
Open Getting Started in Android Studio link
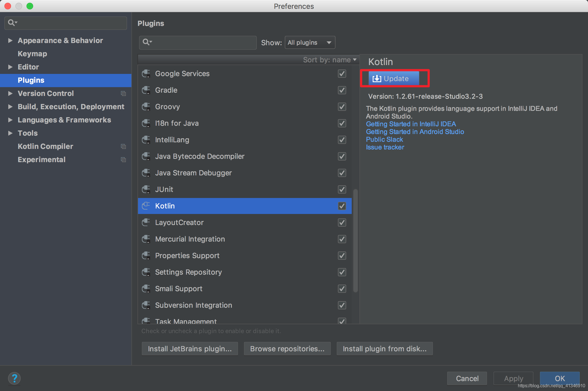coord(415,132)
